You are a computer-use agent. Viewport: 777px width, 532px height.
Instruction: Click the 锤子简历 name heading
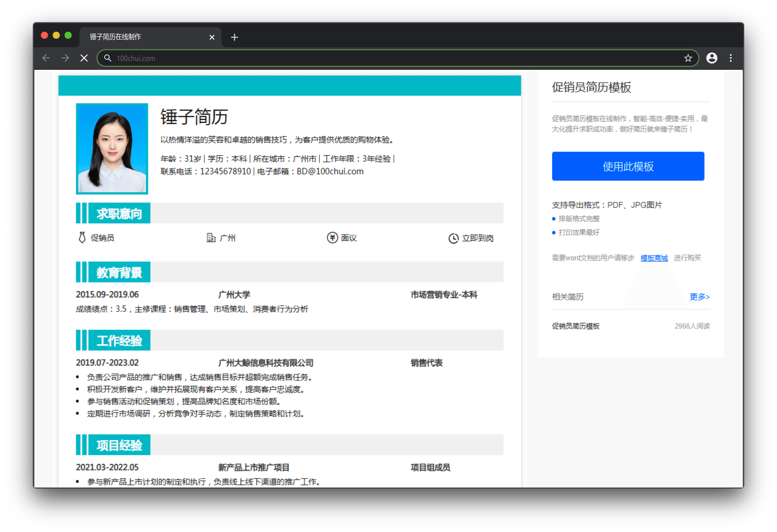[194, 117]
